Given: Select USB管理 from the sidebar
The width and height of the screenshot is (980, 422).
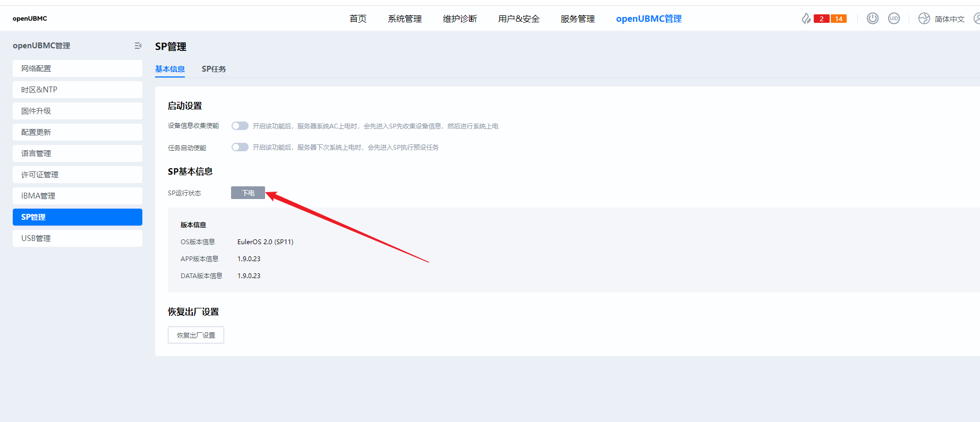Looking at the screenshot, I should click(78, 238).
